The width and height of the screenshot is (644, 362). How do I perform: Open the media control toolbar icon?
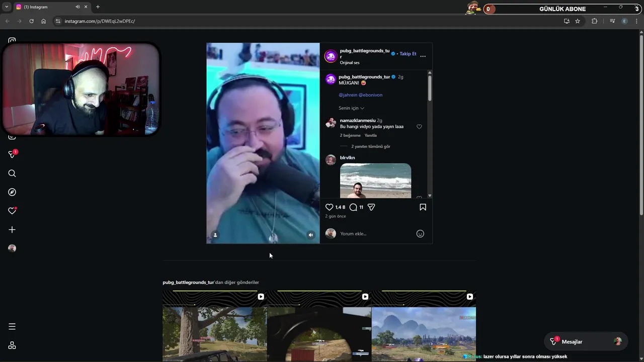pos(612,21)
